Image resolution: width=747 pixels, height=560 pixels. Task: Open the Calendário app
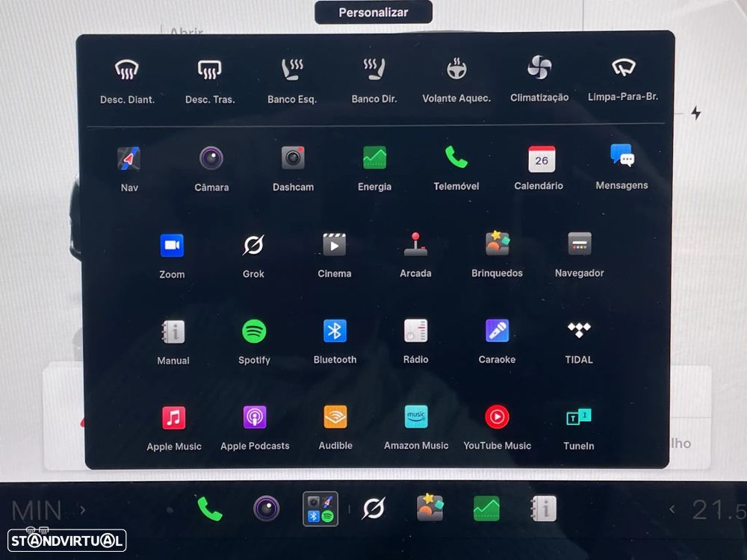point(541,158)
